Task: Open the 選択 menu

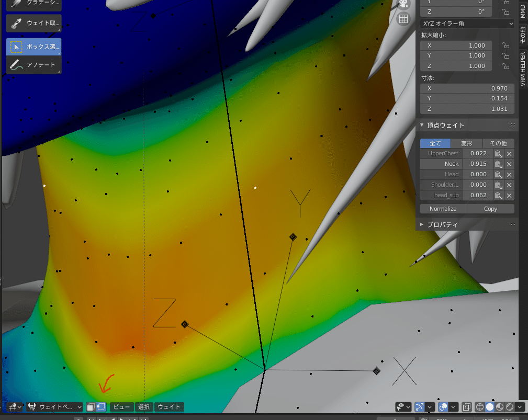Action: click(144, 407)
